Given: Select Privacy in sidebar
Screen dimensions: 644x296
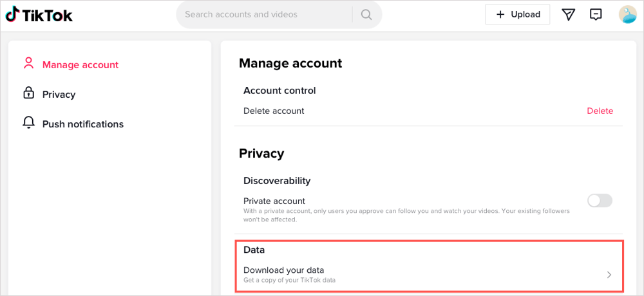Looking at the screenshot, I should pos(59,95).
